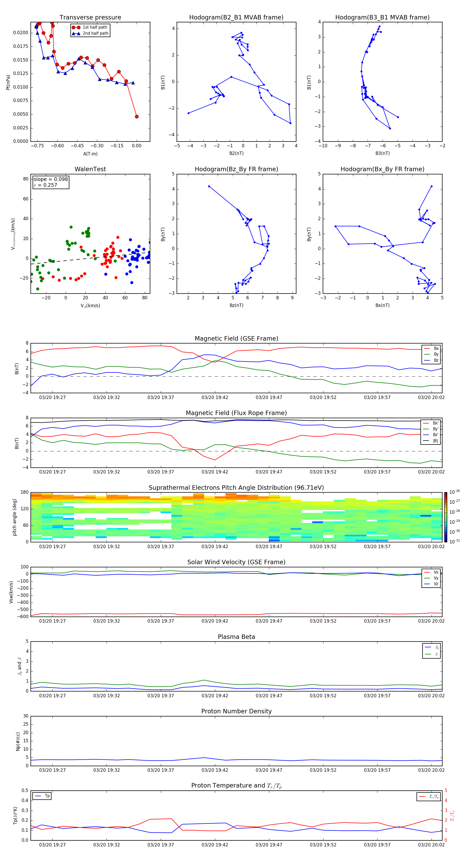Click the Hodogram(Bx_By FR frame) title
This screenshot has height=868, width=473.
point(382,169)
